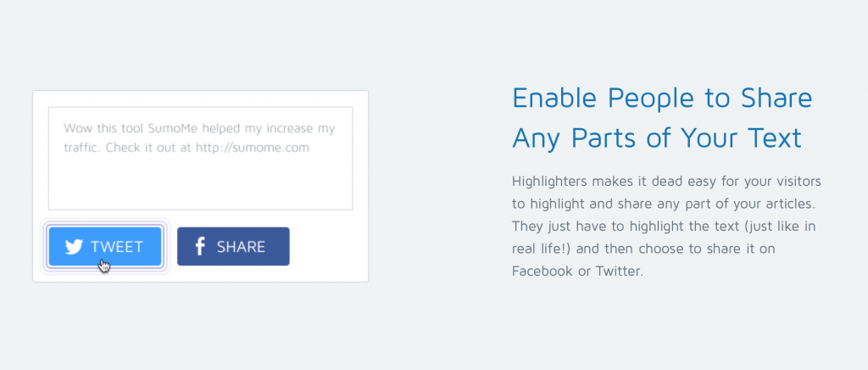Click the http://sumome.com URL in the message
The height and width of the screenshot is (370, 868).
pyautogui.click(x=253, y=148)
